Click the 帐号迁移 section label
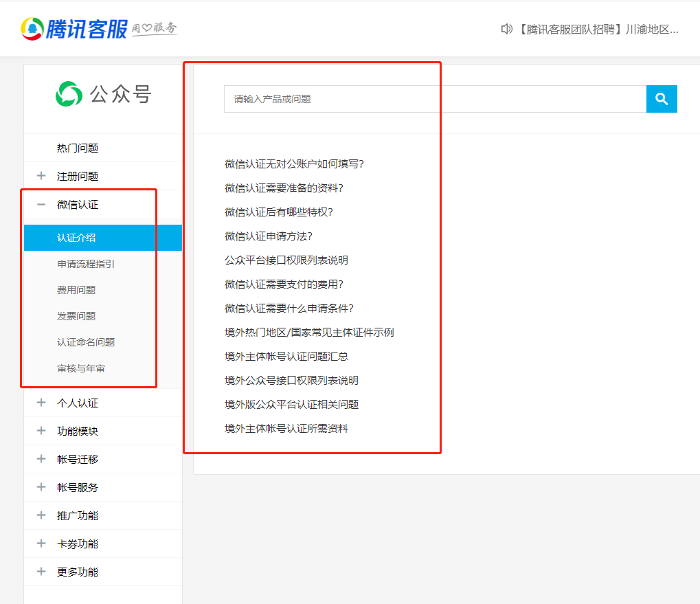Viewport: 700px width, 604px height. [78, 460]
